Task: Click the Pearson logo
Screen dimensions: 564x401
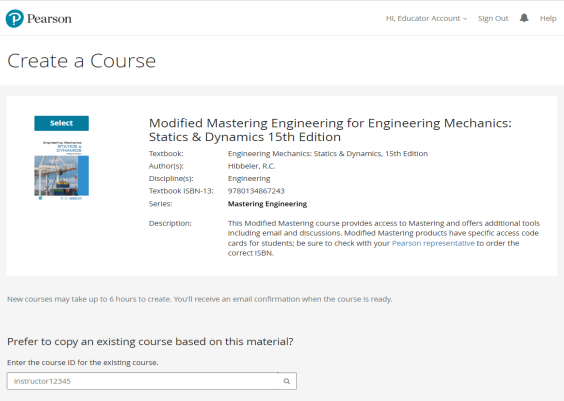Action: click(38, 18)
